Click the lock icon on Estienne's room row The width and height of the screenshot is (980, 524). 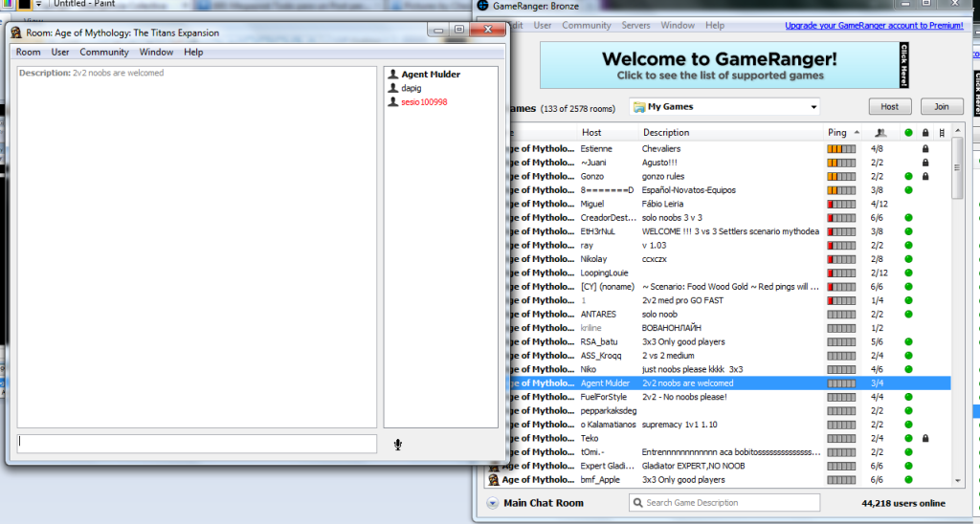[925, 148]
